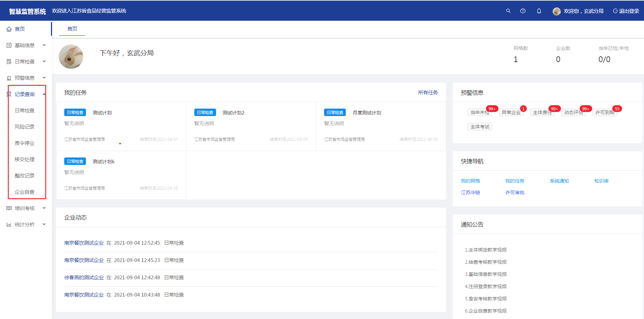The image size is (644, 319).
Task: Click the 培训考核 book icon in sidebar
Action: click(x=9, y=208)
